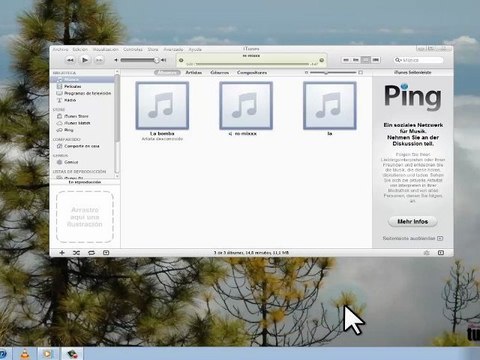Click the Genius icon in bottom bar
The height and width of the screenshot is (360, 480).
click(426, 253)
